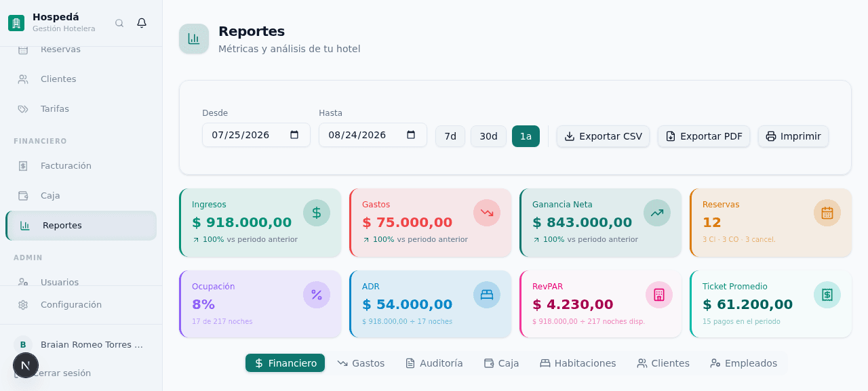
Task: Click the Ocupación value 8%
Action: click(203, 304)
